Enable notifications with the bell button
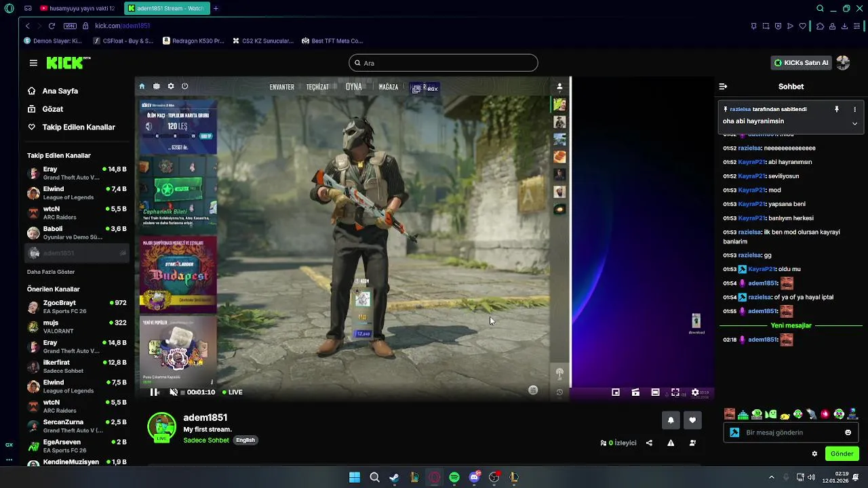This screenshot has width=868, height=488. 671,420
